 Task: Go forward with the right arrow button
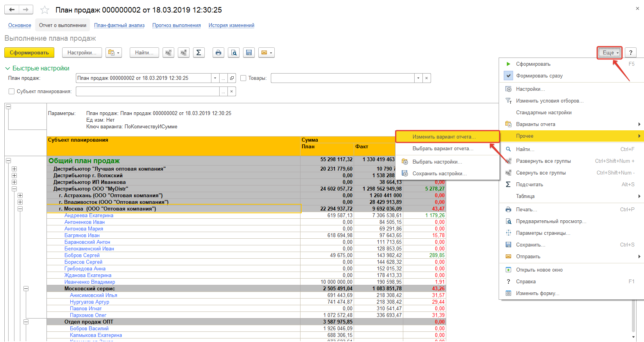[x=26, y=9]
